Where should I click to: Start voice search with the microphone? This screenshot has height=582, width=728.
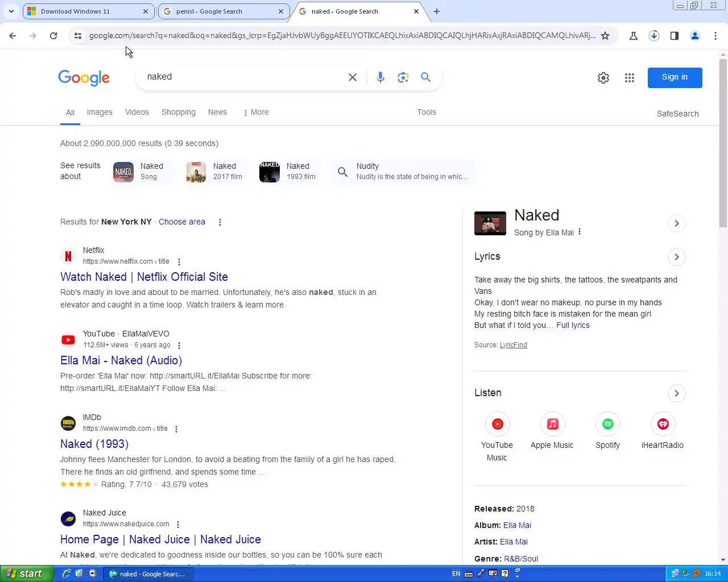(x=380, y=77)
